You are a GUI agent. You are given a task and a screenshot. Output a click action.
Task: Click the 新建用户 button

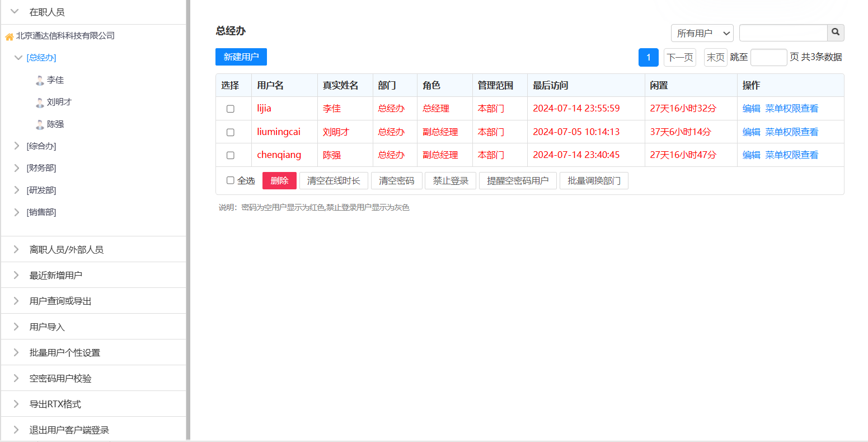(241, 57)
